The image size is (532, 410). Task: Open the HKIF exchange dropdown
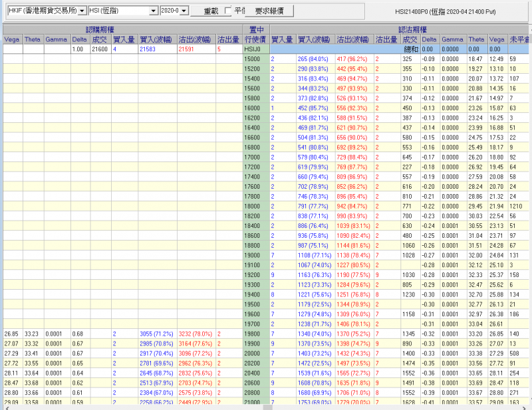coord(81,11)
